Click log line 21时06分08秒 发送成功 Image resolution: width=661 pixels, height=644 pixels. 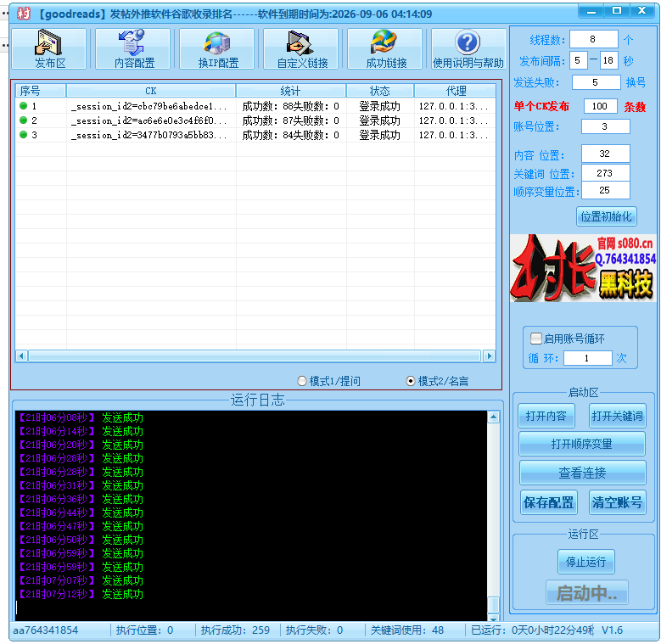tap(80, 417)
